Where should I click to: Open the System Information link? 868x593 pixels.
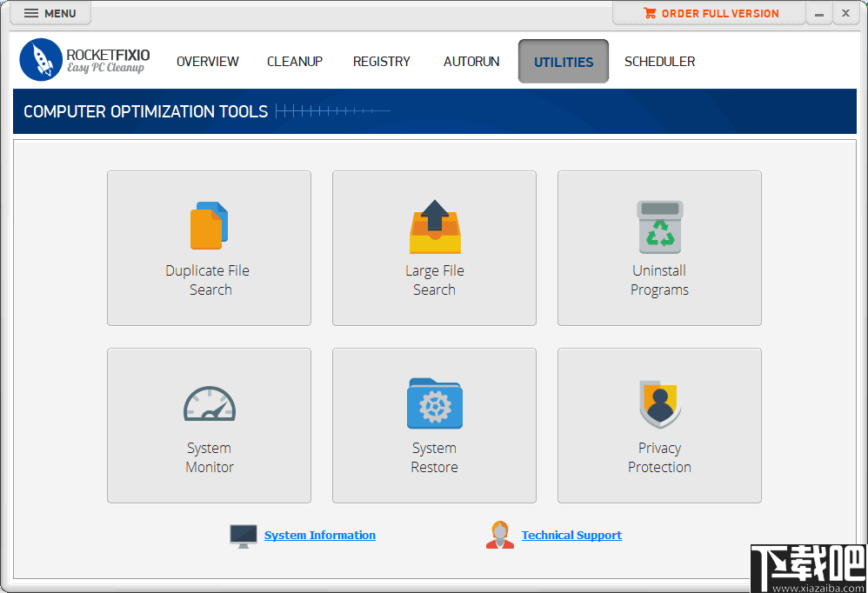click(320, 535)
